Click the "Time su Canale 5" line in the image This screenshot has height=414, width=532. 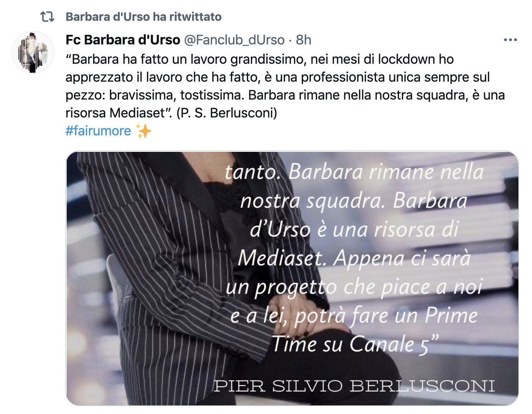(x=355, y=345)
